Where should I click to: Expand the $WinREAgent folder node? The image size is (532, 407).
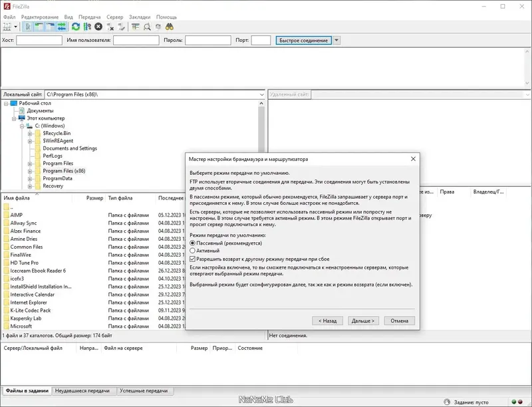tap(30, 141)
